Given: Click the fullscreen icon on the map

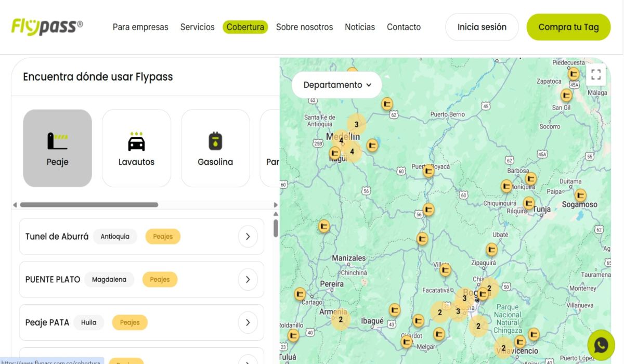Looking at the screenshot, I should point(596,74).
